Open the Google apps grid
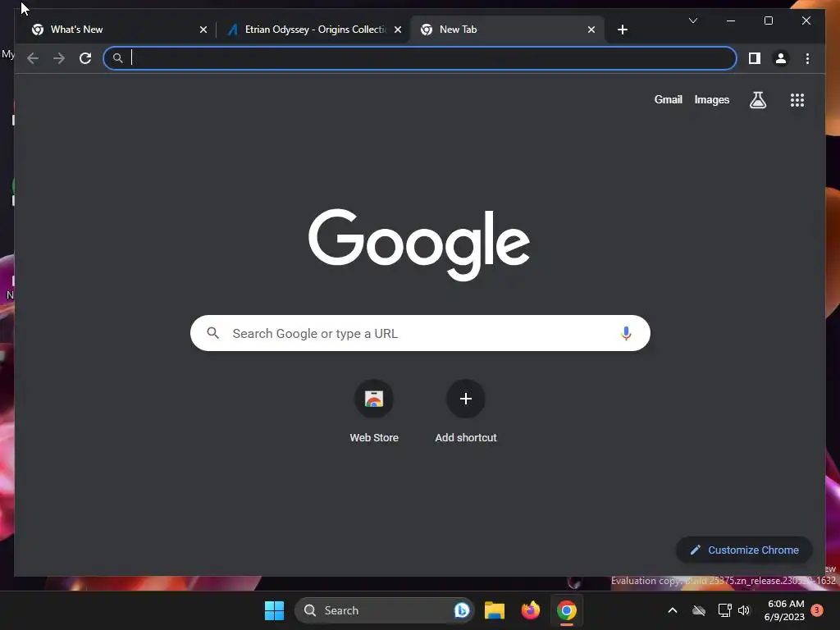Image resolution: width=840 pixels, height=630 pixels. tap(797, 100)
